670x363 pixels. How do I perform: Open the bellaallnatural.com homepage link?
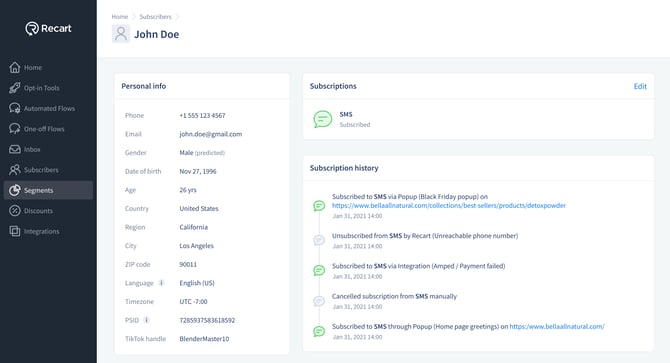[x=557, y=326]
